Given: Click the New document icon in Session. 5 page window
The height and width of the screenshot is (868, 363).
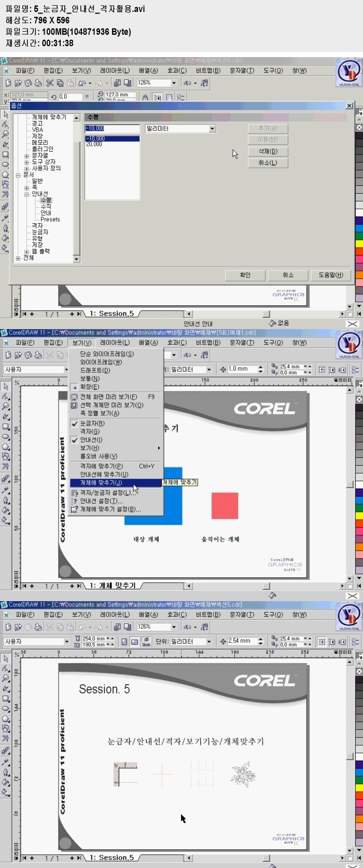Looking at the screenshot, I should (x=8, y=627).
